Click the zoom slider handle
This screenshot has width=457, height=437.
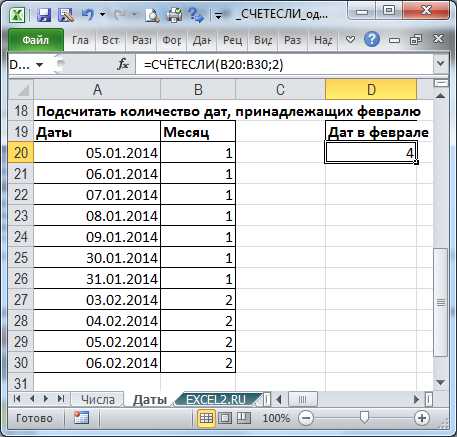[365, 417]
